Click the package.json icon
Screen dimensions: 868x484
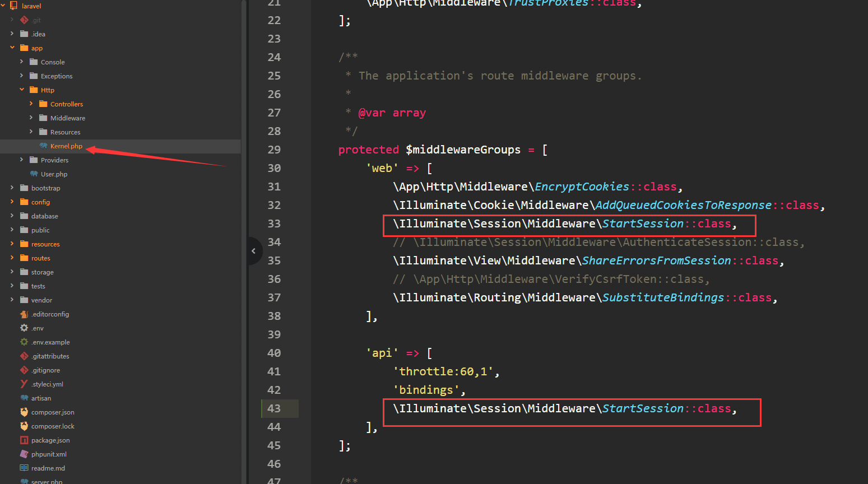coord(24,440)
